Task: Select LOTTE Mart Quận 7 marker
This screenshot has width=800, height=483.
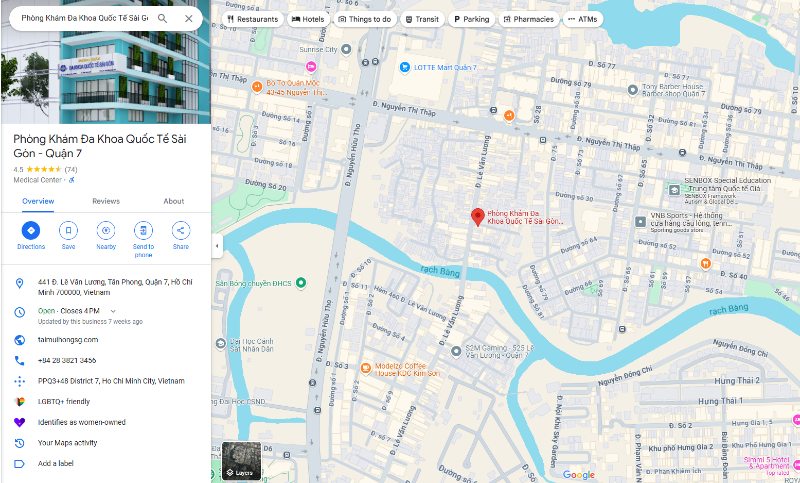Action: click(x=405, y=67)
